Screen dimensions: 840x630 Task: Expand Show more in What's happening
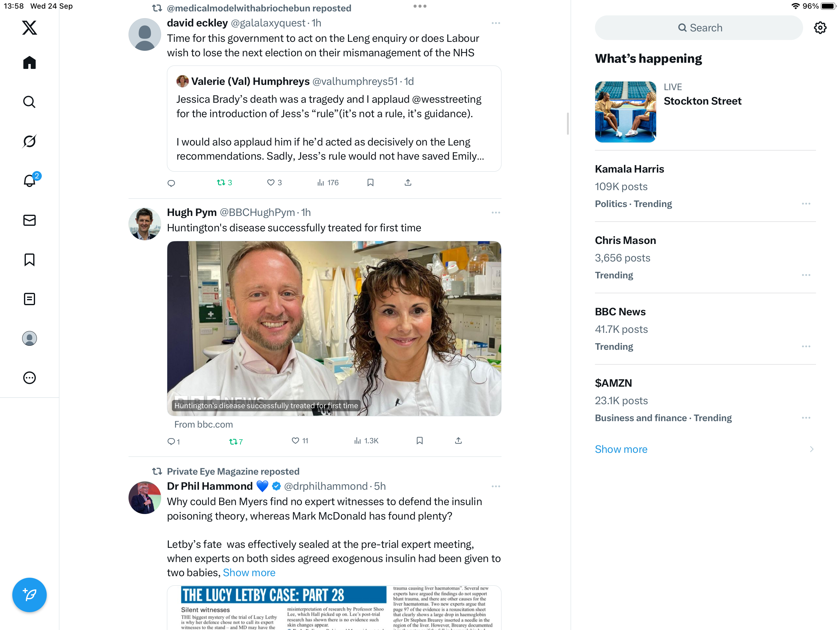[621, 449]
